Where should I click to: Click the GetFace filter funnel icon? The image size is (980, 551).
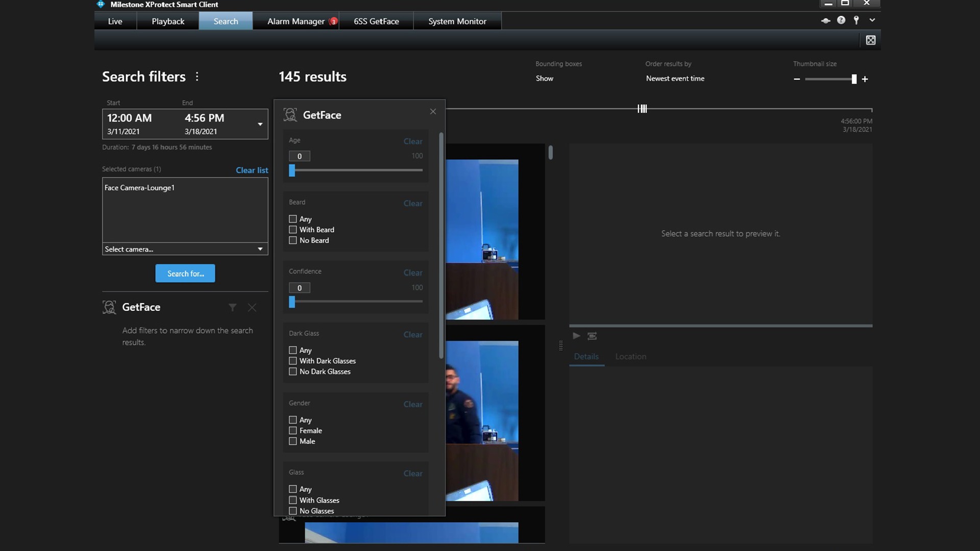point(232,307)
